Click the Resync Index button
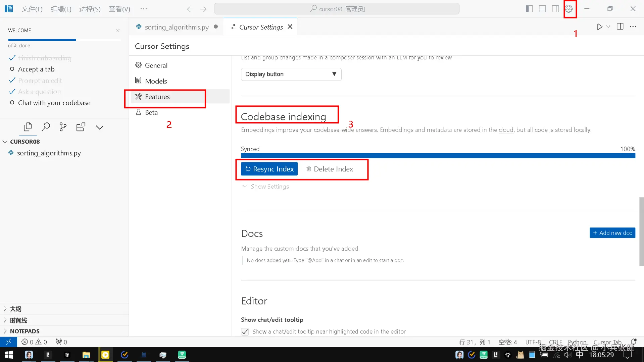 click(269, 169)
